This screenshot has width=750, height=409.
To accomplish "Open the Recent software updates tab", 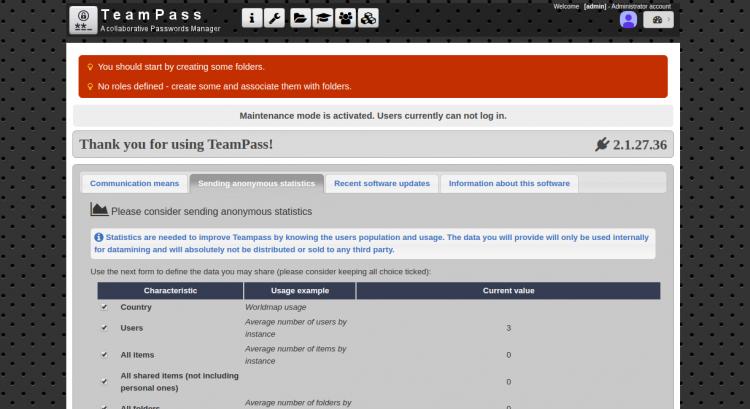I will [382, 184].
